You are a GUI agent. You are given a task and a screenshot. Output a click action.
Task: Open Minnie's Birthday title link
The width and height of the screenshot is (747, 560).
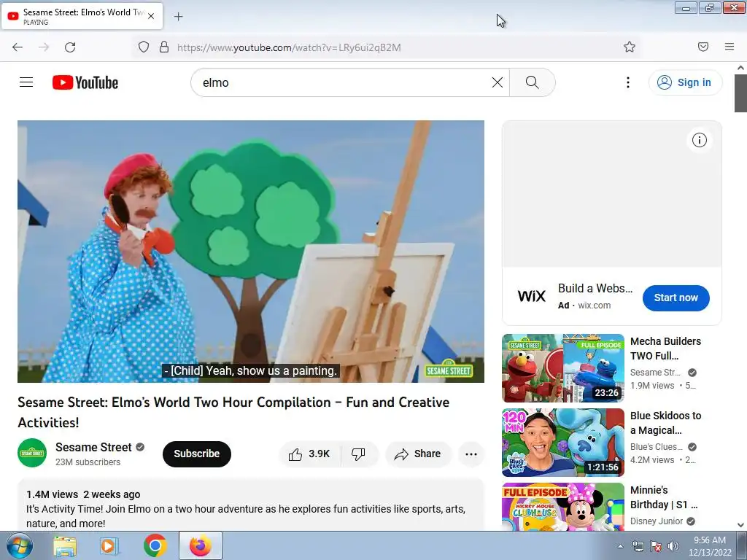click(664, 497)
